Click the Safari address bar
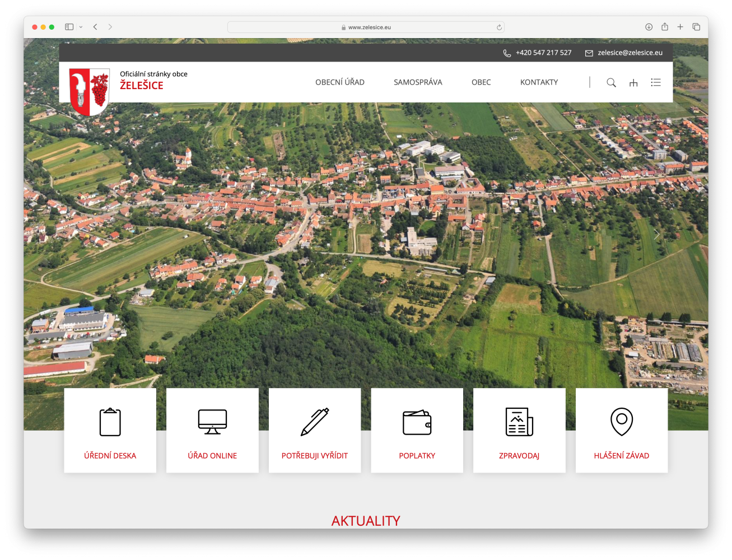The height and width of the screenshot is (560, 732). tap(366, 27)
